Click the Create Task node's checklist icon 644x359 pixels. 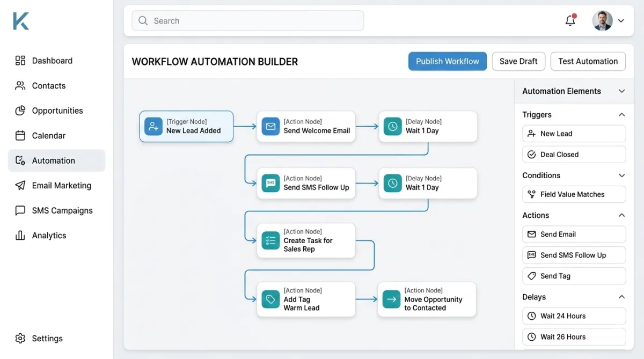tap(270, 240)
